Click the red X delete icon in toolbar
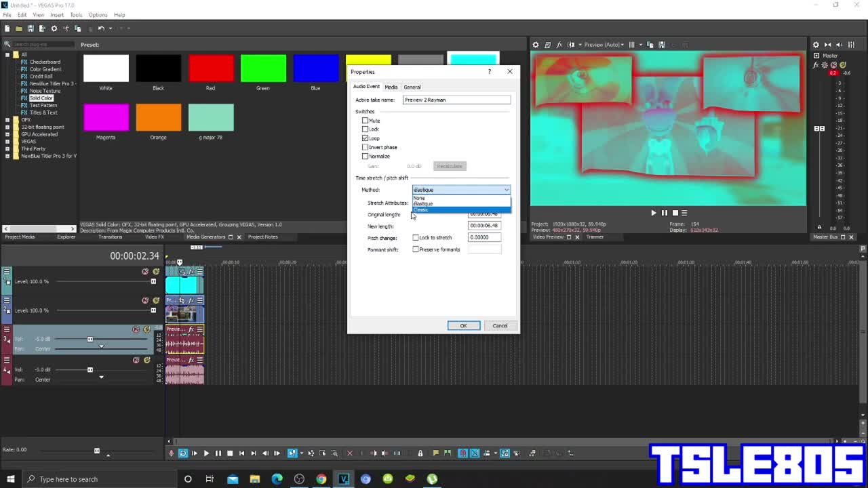Viewport: 868px width, 488px height. (350, 453)
